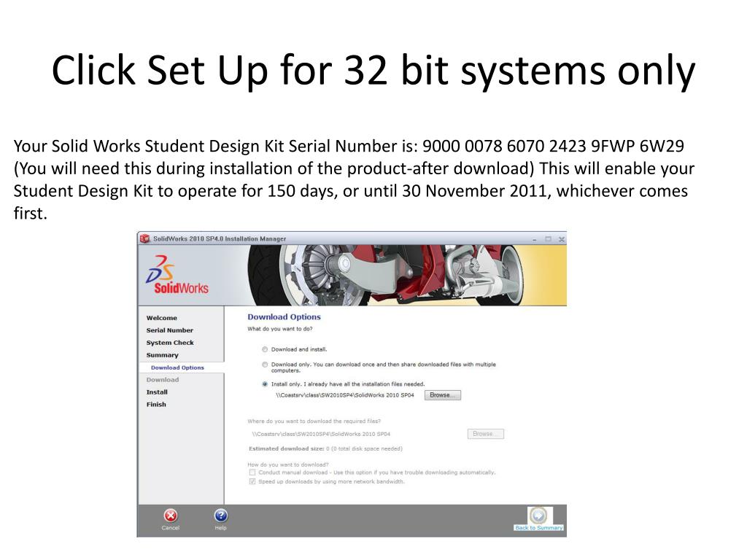Toggle 'Speed up downloads' checkbox
This screenshot has height=560, width=747.
click(x=252, y=481)
